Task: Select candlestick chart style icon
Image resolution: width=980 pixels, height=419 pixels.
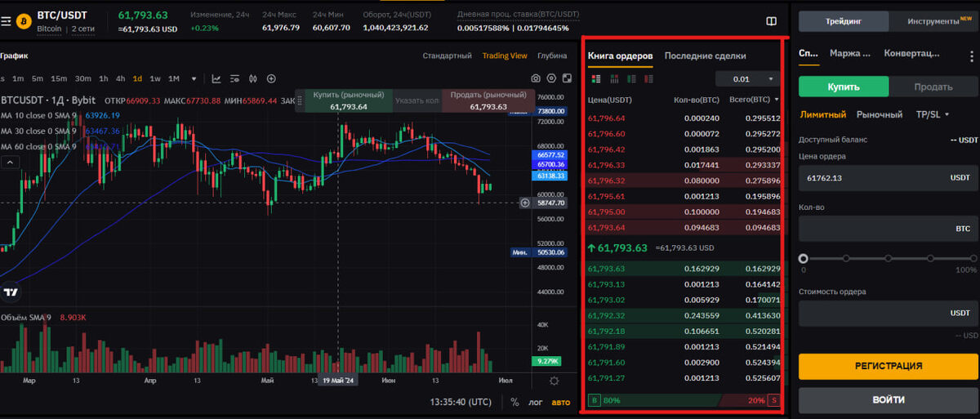Action: [253, 78]
